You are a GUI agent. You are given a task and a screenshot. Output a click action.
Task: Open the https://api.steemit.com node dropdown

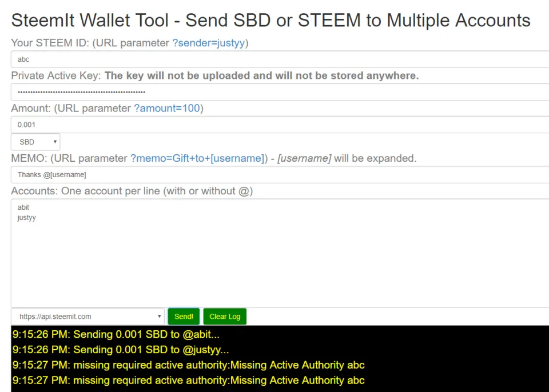87,317
